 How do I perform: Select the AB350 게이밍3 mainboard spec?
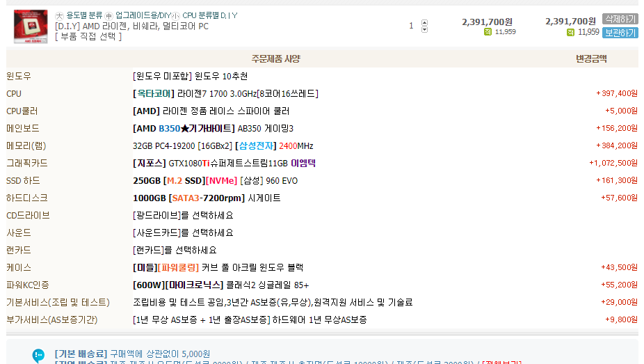click(214, 129)
